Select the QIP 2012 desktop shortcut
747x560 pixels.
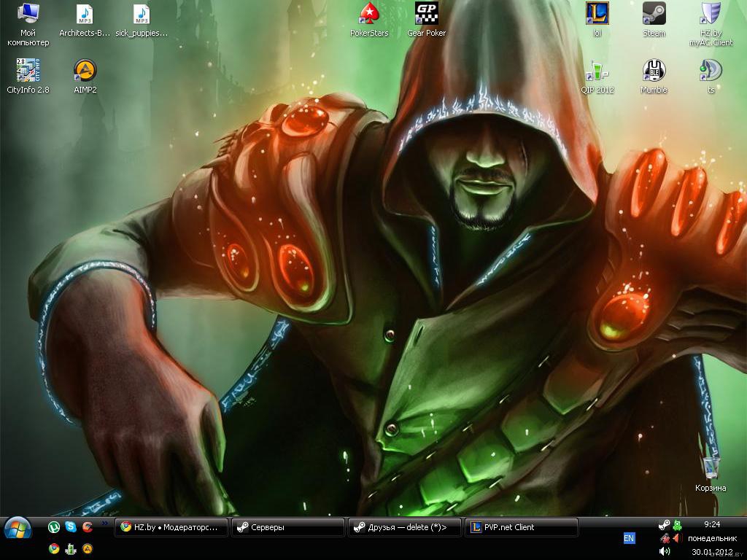pos(597,76)
